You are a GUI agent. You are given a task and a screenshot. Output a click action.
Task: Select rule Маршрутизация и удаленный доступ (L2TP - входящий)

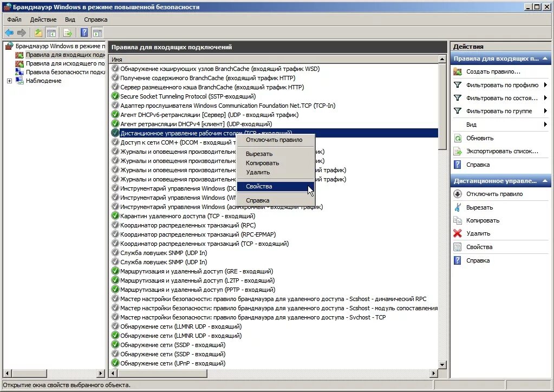click(x=197, y=280)
